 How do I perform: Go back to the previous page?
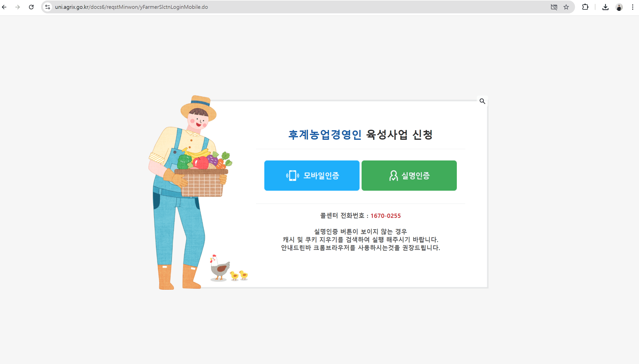4,7
